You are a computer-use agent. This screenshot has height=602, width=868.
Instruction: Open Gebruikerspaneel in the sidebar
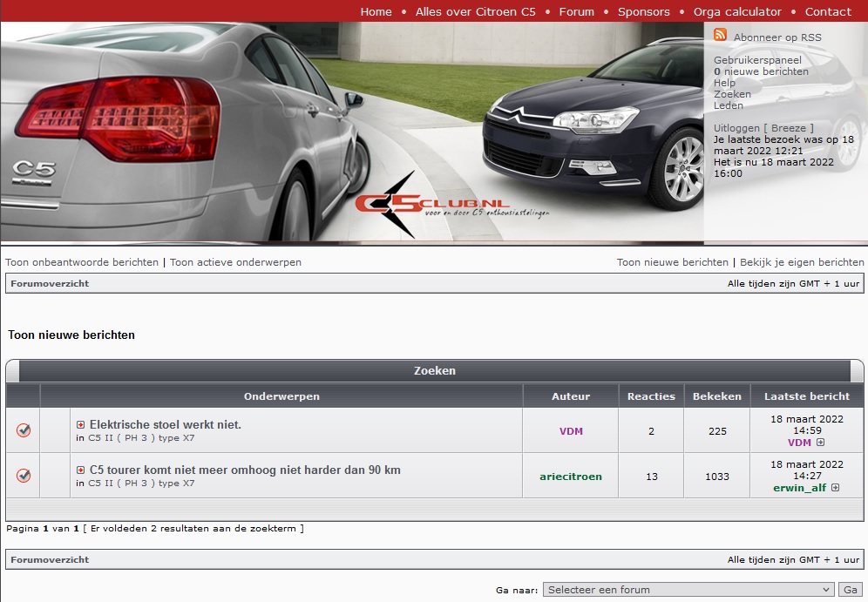coord(757,60)
